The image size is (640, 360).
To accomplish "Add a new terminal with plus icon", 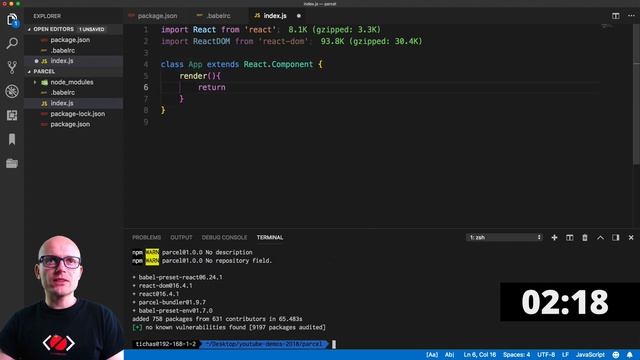I will click(x=554, y=237).
